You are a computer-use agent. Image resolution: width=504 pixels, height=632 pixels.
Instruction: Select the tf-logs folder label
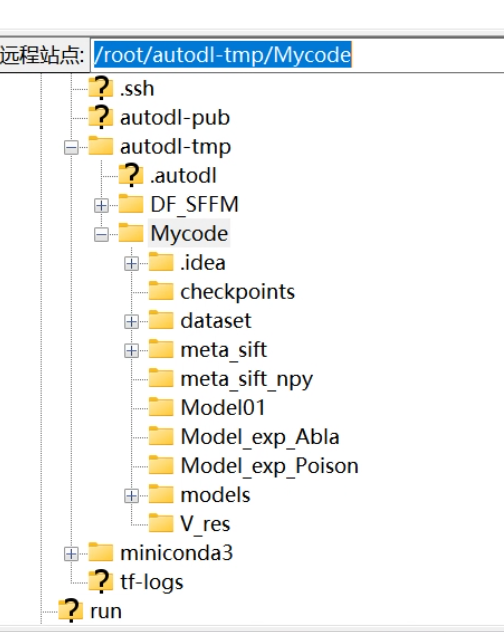click(152, 582)
